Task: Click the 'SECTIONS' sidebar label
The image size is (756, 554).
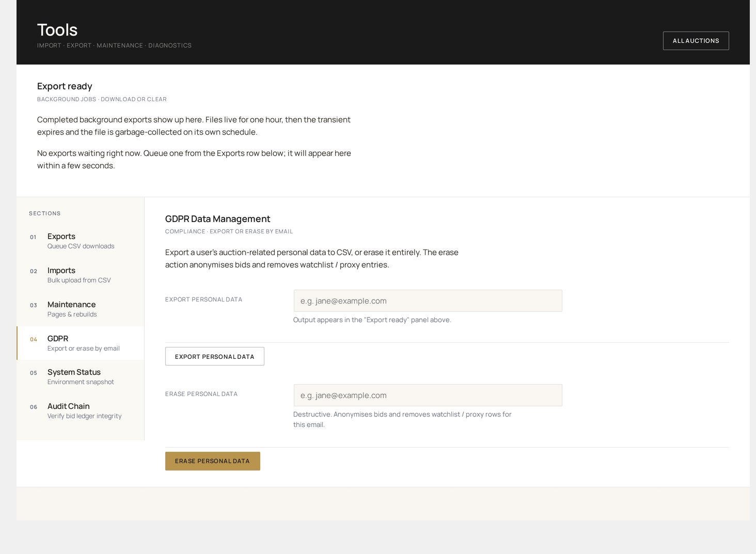Action: pos(45,213)
